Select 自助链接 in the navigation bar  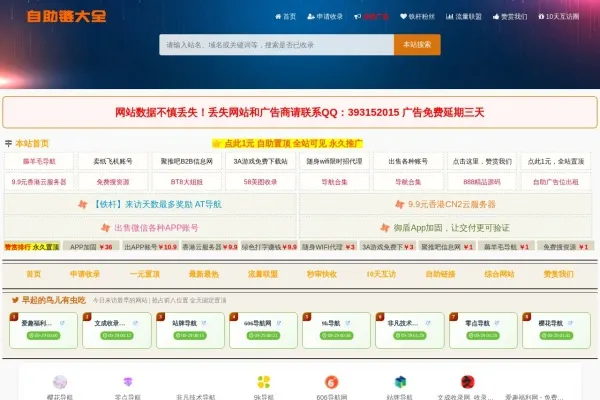coord(440,274)
